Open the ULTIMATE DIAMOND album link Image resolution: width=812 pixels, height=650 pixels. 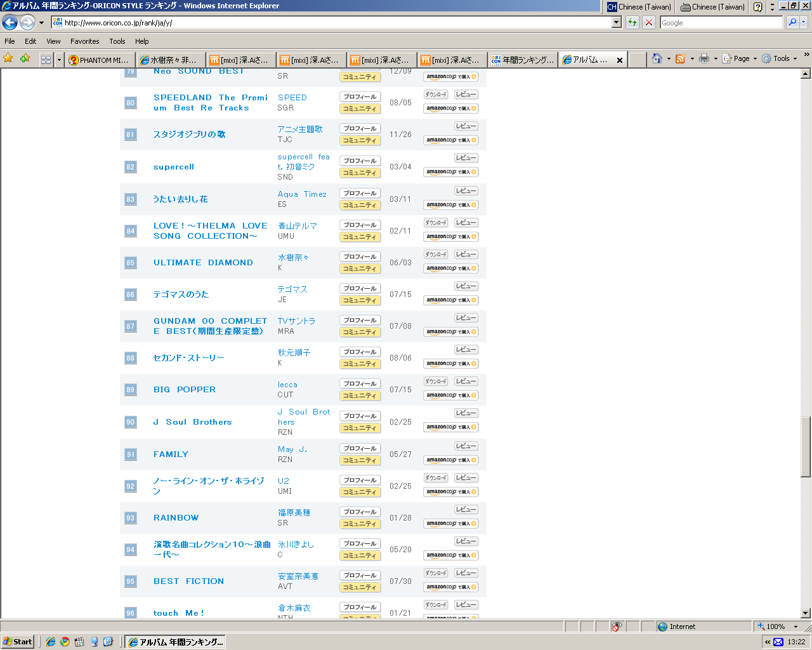tap(203, 263)
